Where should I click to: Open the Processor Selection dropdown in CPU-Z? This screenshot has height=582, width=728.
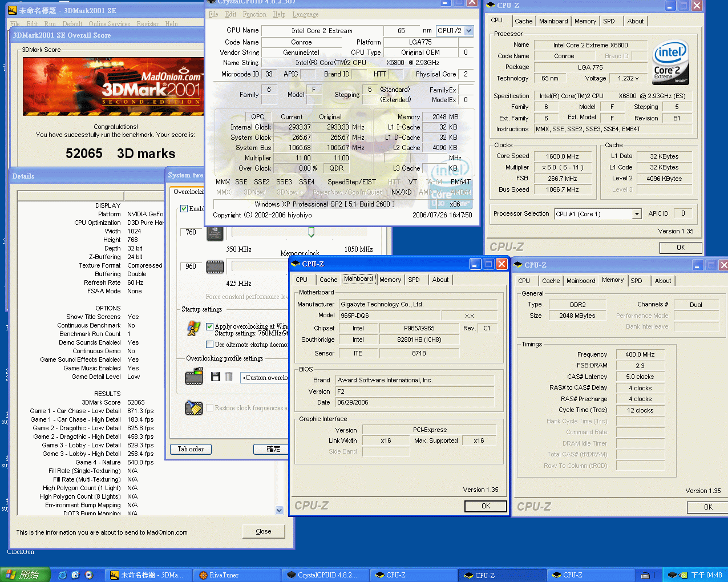tap(637, 214)
